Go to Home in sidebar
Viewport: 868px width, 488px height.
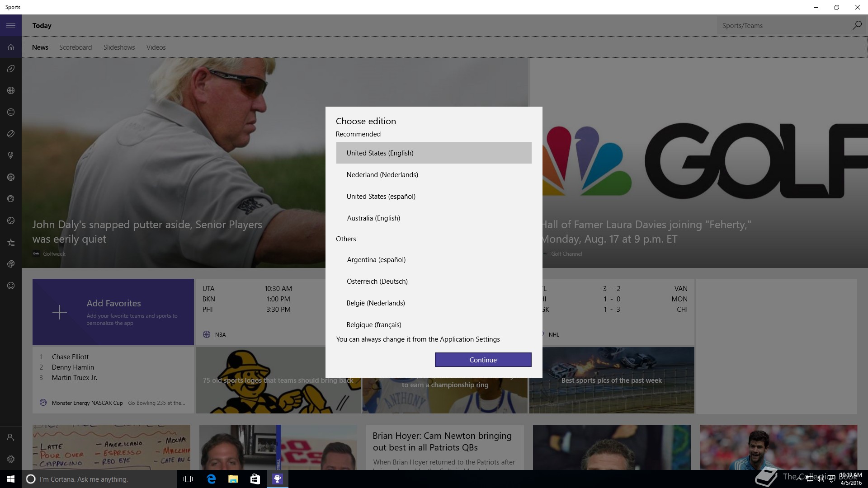coord(11,47)
